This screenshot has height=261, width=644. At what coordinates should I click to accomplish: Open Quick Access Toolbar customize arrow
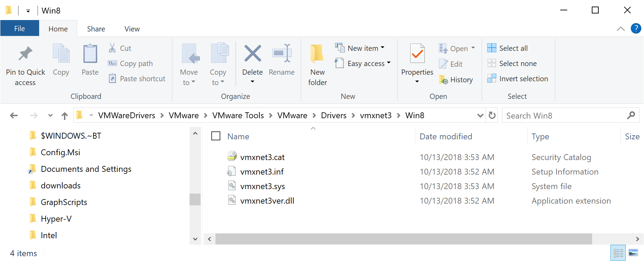(28, 11)
